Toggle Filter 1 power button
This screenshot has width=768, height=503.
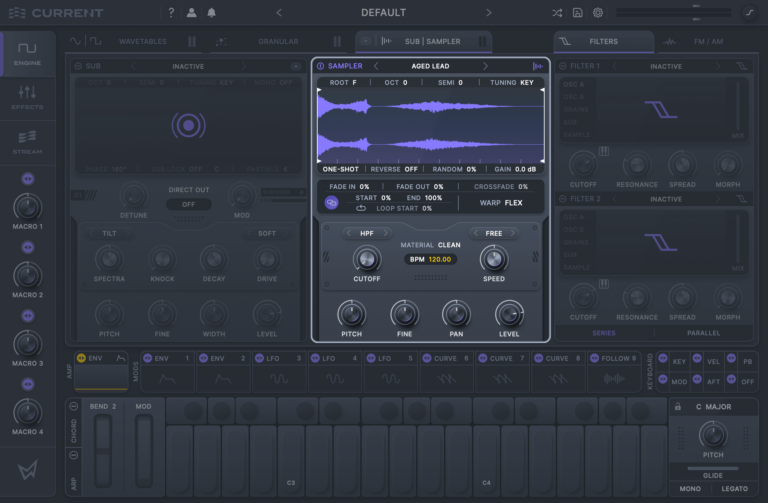click(562, 66)
